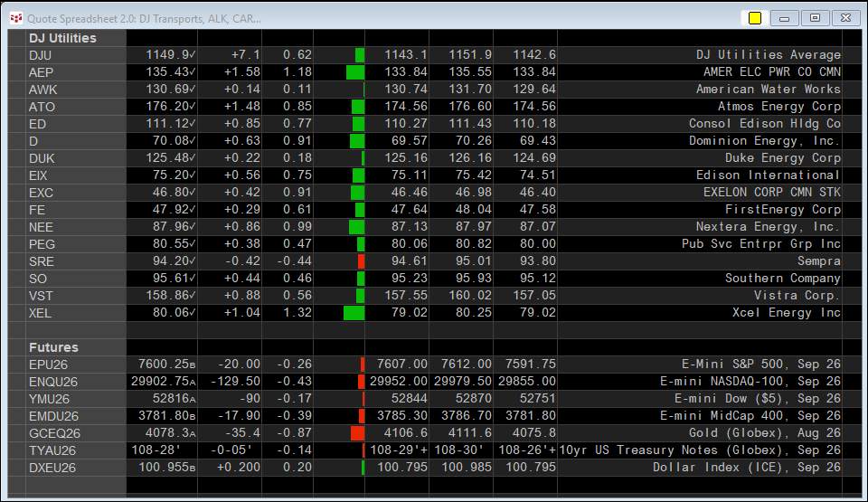Image resolution: width=868 pixels, height=502 pixels.
Task: Select Xcel Energy Inc description cell
Action: pyautogui.click(x=700, y=313)
